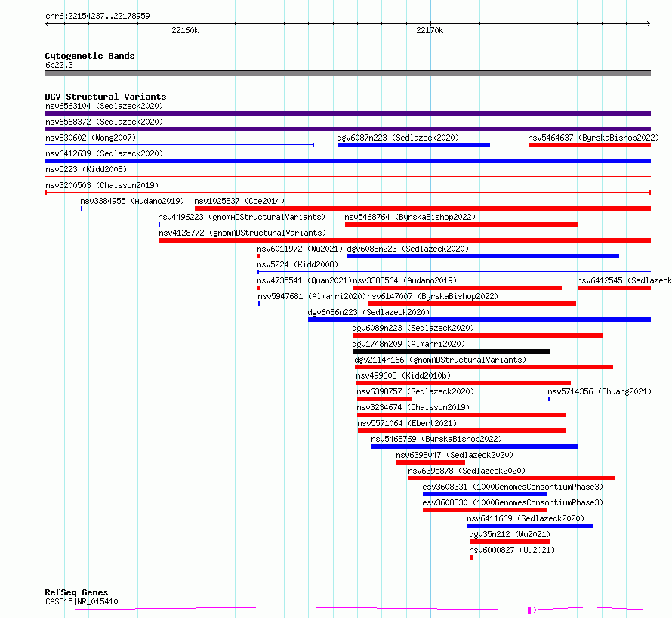The width and height of the screenshot is (672, 618).
Task: Click the 22170k ruler mark
Action: (430, 30)
